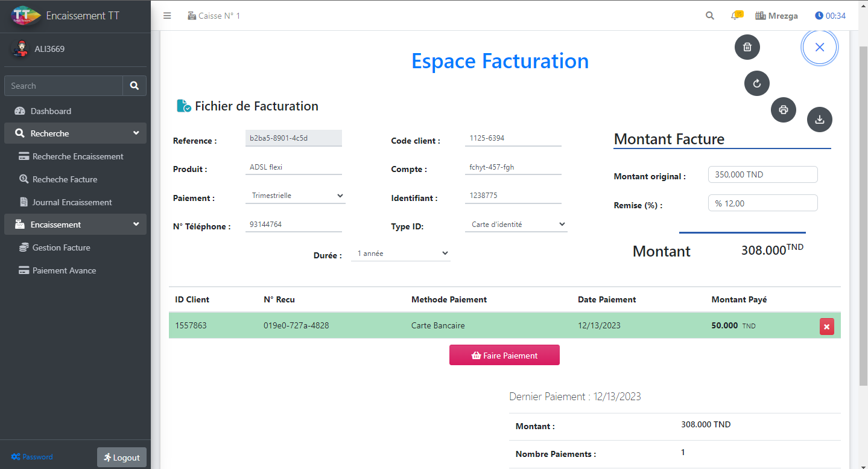This screenshot has height=469, width=868.
Task: Remove payment row with red X
Action: pos(827,327)
